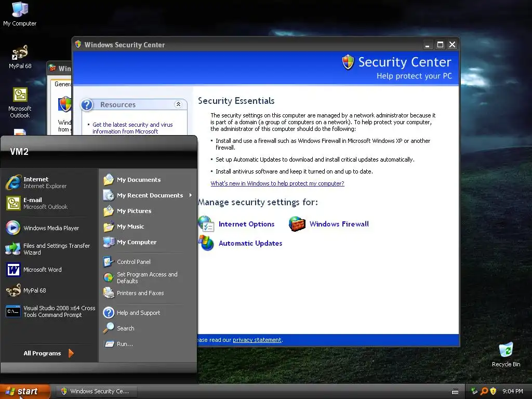Maximize Windows Security Center window
This screenshot has width=532, height=399.
tap(440, 45)
